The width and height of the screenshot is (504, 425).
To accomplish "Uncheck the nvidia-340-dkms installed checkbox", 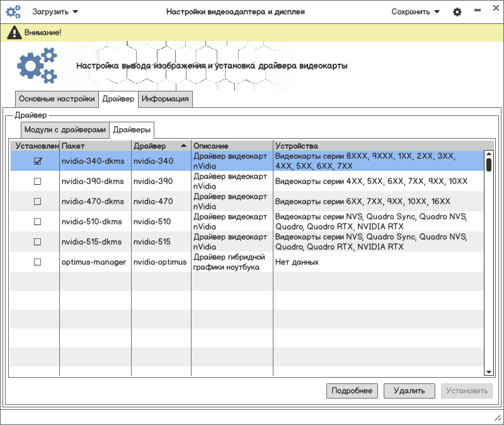I will 37,161.
